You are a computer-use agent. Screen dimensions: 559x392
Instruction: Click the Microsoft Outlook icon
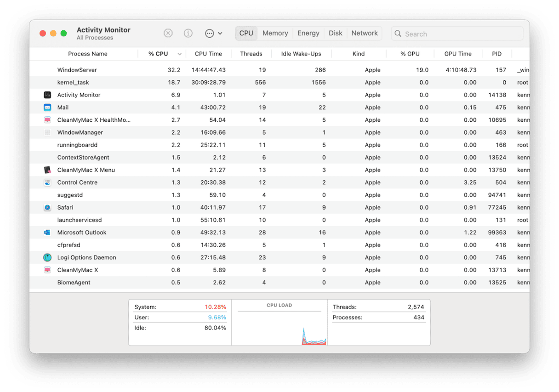coord(47,232)
